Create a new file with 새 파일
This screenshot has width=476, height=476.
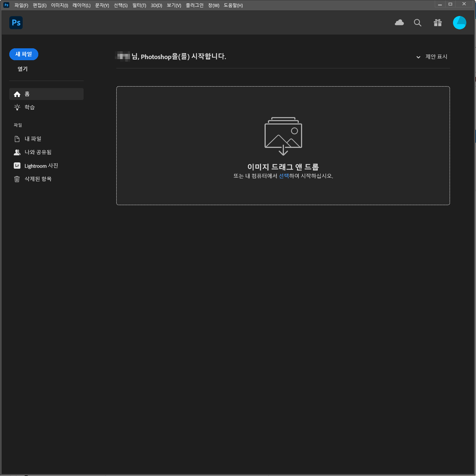(x=24, y=54)
